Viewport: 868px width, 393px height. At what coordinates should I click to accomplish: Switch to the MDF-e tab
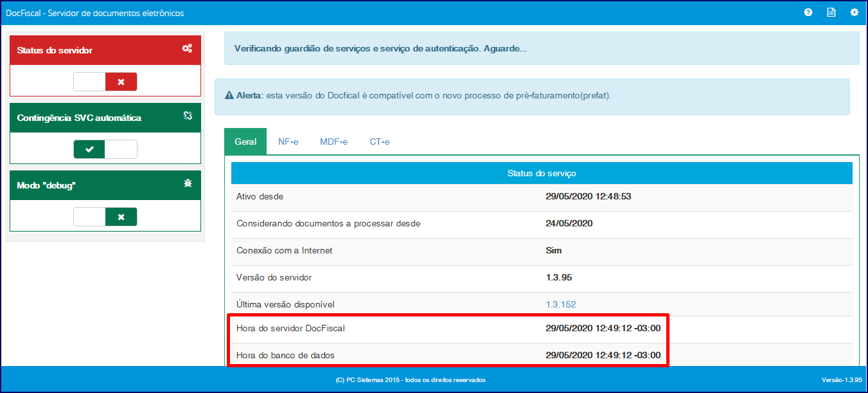[333, 142]
